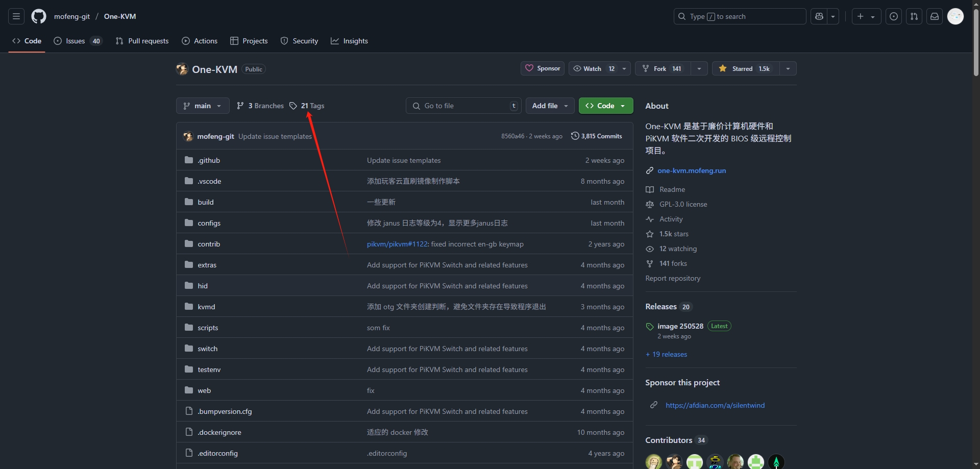Open the one-kvm.mofeng.run website link

692,170
